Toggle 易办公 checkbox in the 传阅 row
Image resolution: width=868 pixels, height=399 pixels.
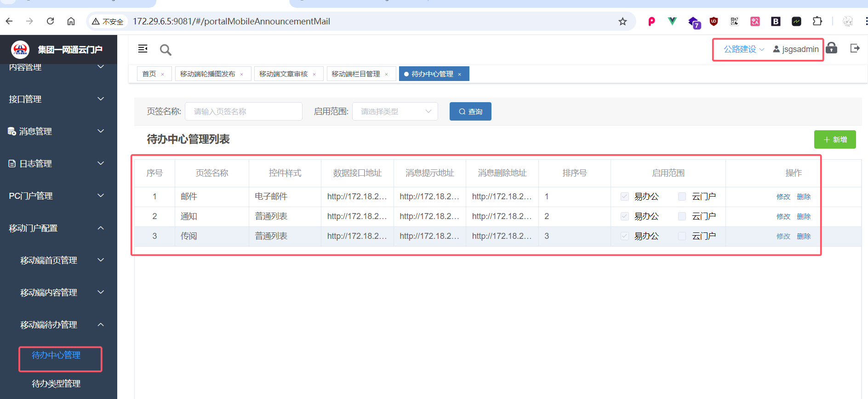(624, 236)
